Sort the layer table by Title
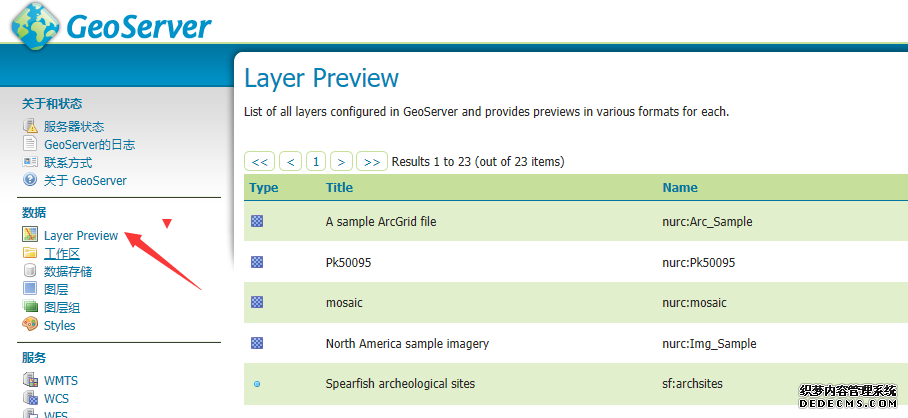This screenshot has height=418, width=908. click(339, 187)
